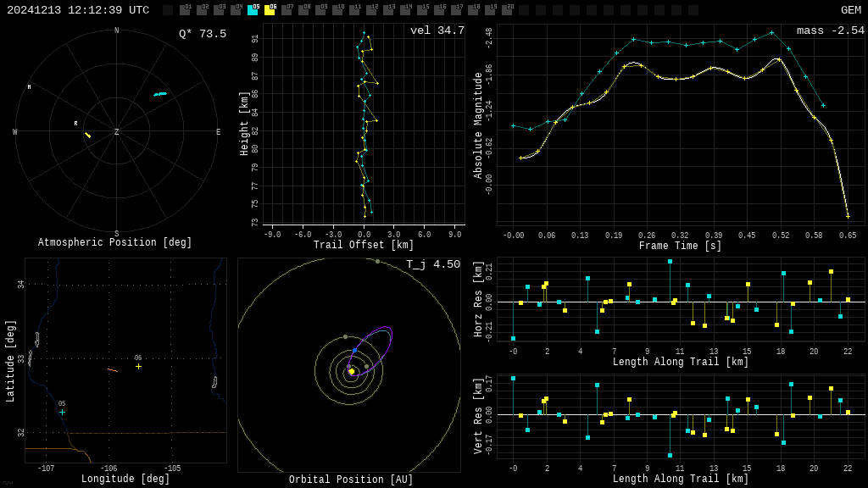
Task: Click the cyan station 05 indicator box
Action: (x=253, y=10)
